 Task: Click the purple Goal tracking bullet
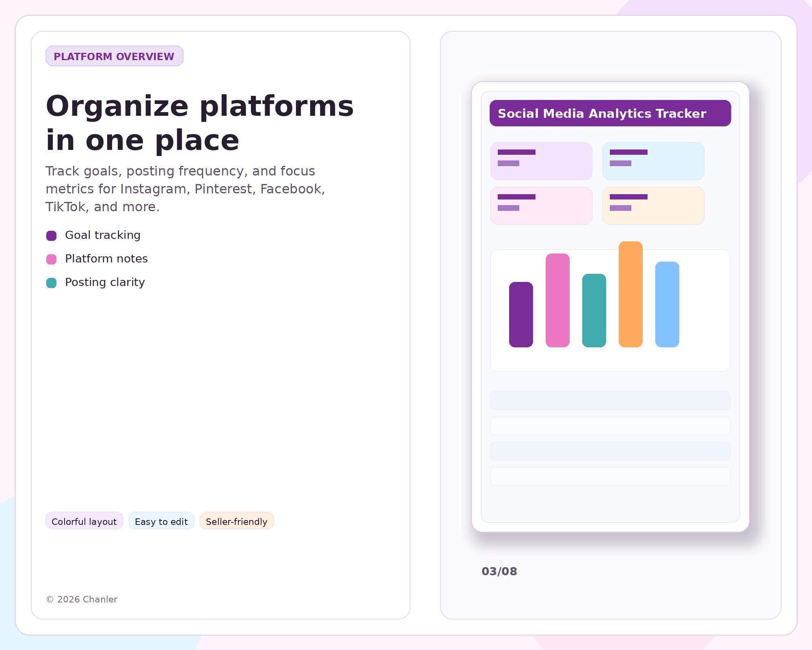[51, 236]
